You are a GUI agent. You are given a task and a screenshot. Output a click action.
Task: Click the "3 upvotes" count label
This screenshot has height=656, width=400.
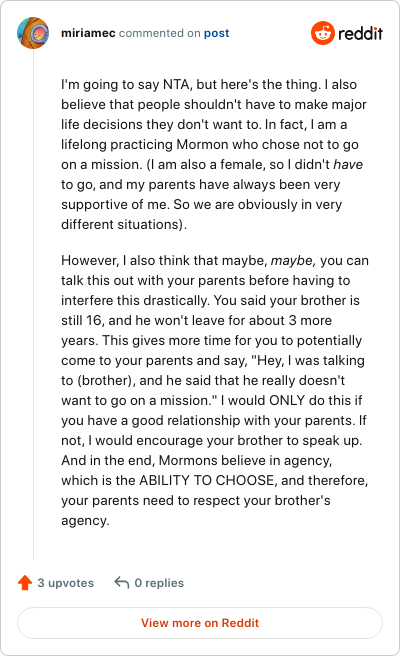pyautogui.click(x=66, y=583)
